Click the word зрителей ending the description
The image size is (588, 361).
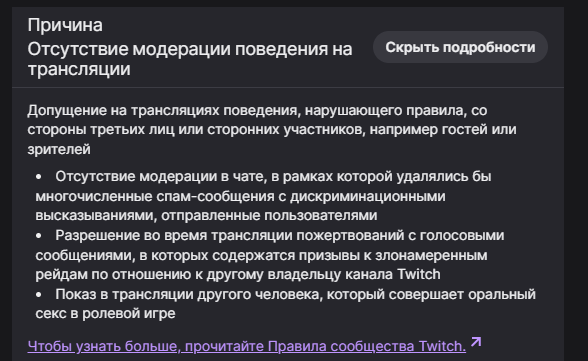(x=59, y=150)
